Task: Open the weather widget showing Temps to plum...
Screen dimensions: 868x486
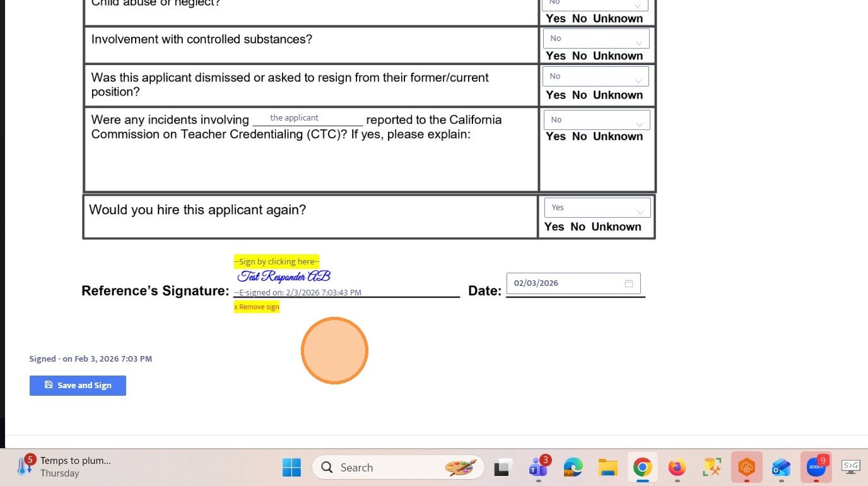Action: click(64, 467)
